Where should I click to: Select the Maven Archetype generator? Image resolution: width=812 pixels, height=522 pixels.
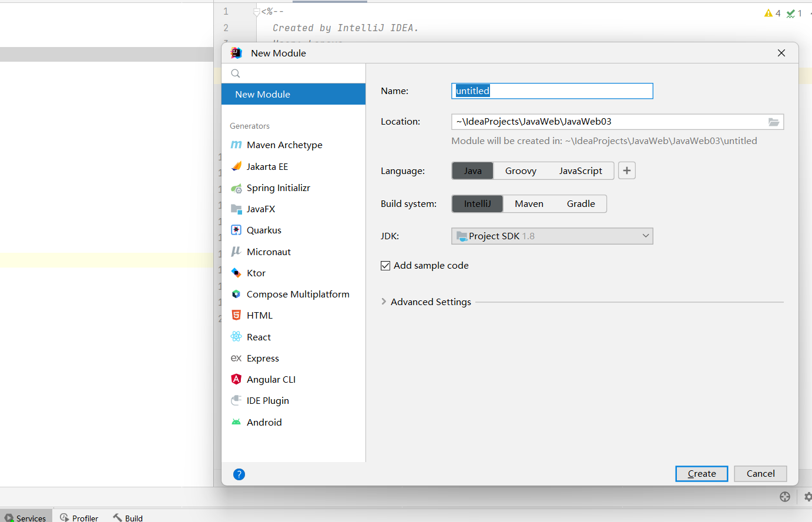(x=293, y=145)
